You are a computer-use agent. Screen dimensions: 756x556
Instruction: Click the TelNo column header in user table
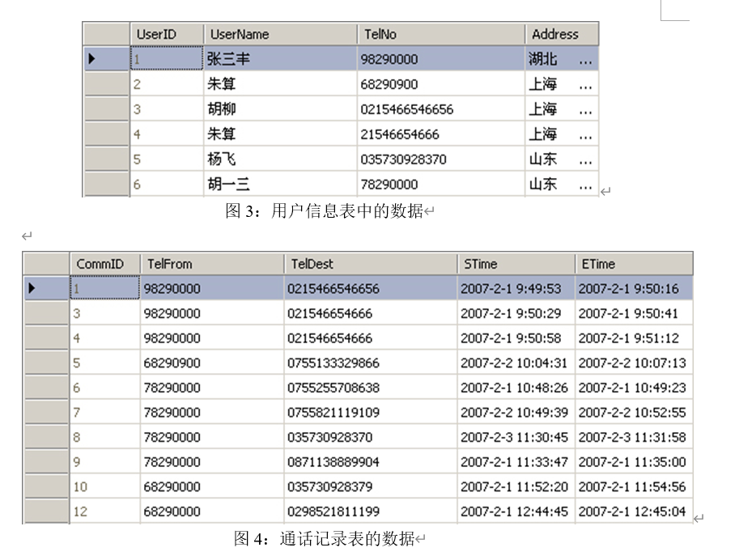point(441,34)
